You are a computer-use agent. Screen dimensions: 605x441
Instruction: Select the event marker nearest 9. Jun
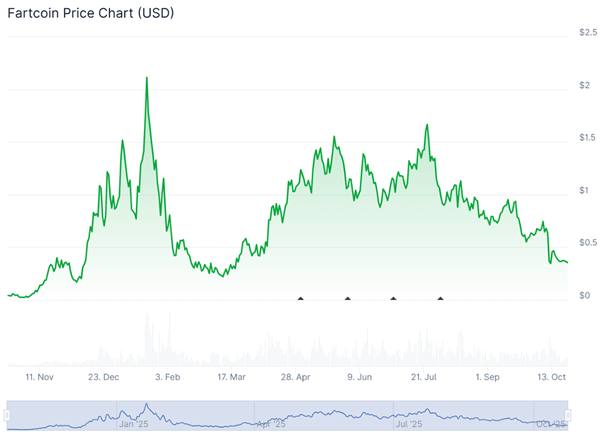pos(348,298)
